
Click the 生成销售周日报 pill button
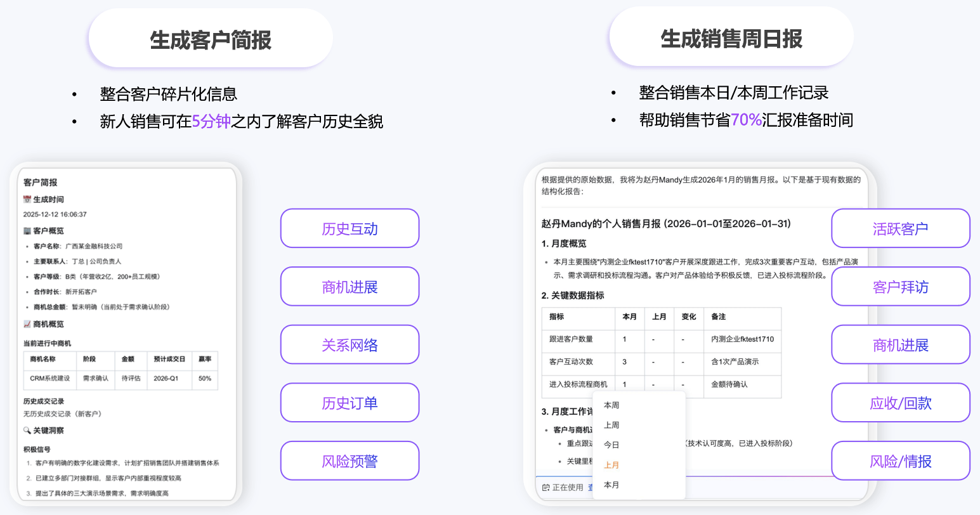[x=731, y=39]
